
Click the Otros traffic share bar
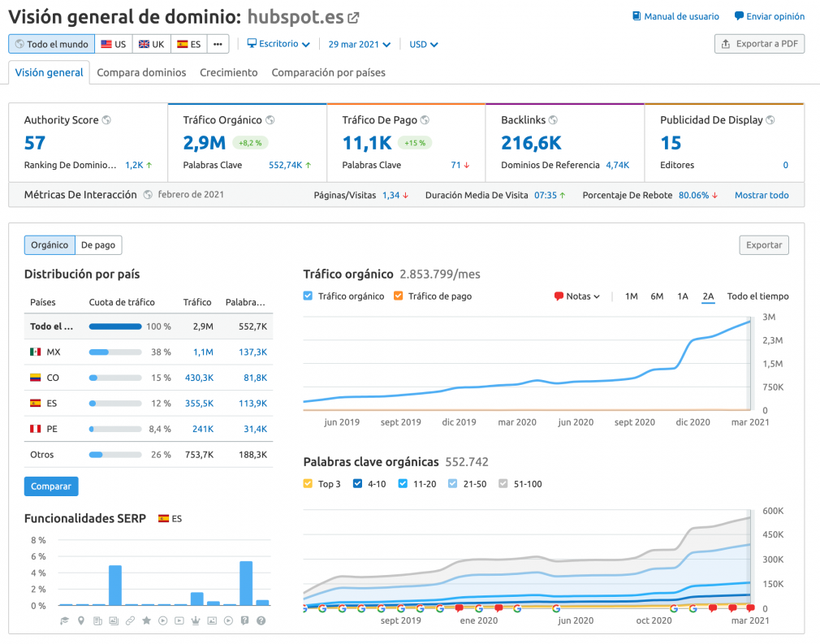point(115,455)
